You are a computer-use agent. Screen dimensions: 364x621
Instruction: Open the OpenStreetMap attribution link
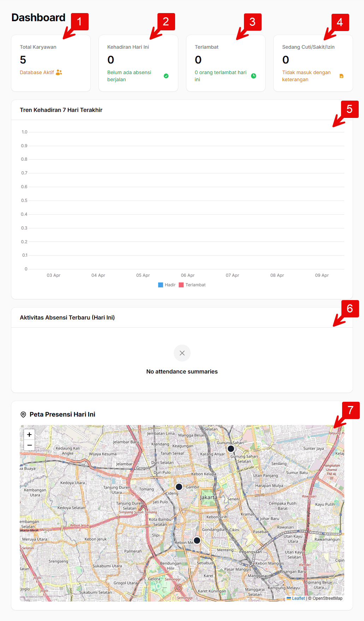(x=327, y=598)
